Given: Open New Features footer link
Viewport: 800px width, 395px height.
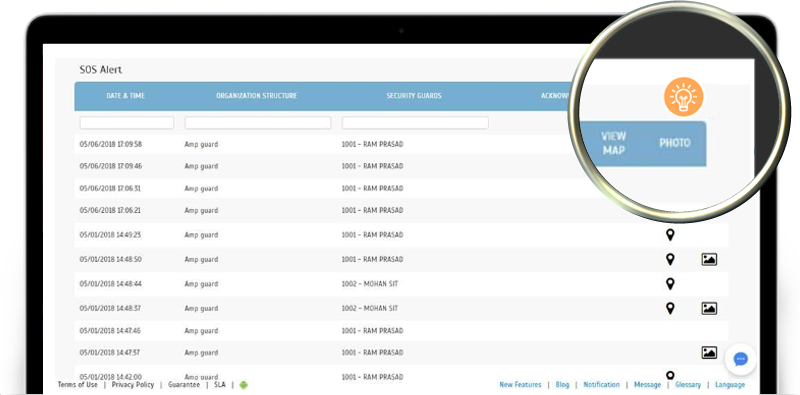Looking at the screenshot, I should (x=520, y=385).
